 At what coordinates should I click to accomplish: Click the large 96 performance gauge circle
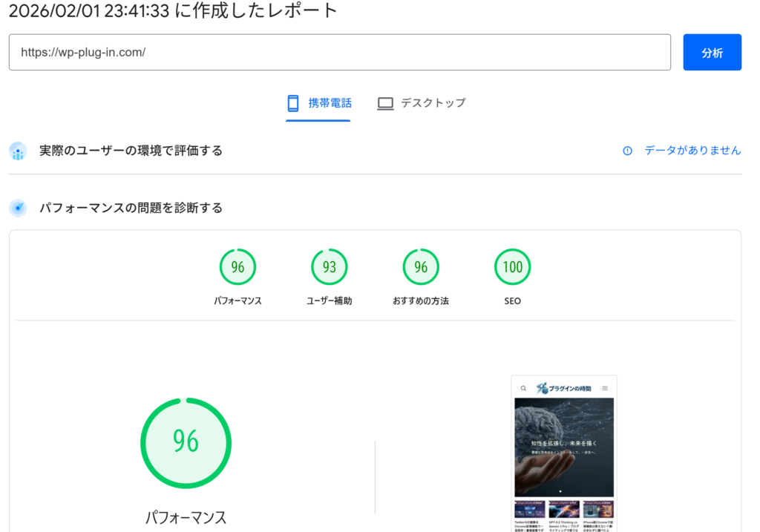(x=186, y=442)
